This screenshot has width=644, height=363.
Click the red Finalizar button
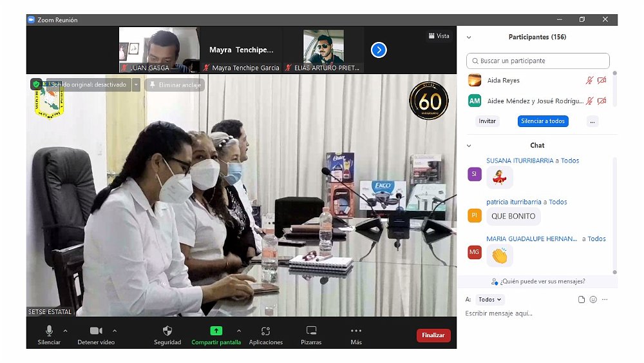point(433,335)
